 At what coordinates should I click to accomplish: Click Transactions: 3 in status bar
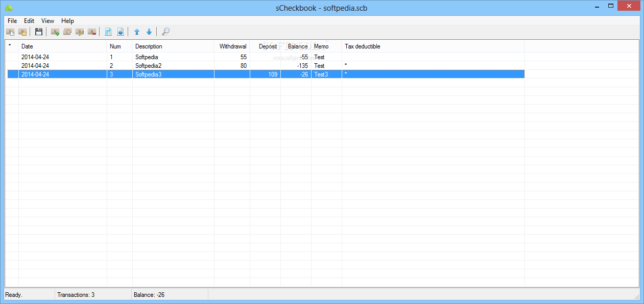[x=76, y=295]
